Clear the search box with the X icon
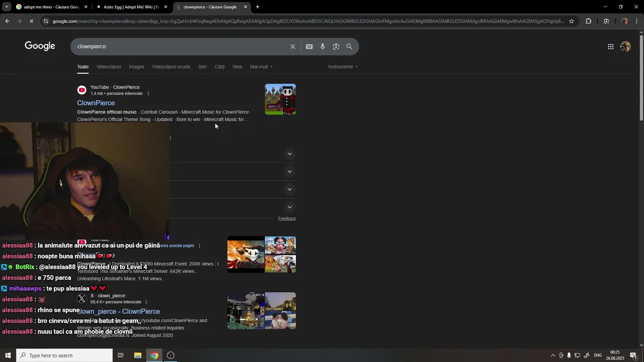 pos(293,47)
